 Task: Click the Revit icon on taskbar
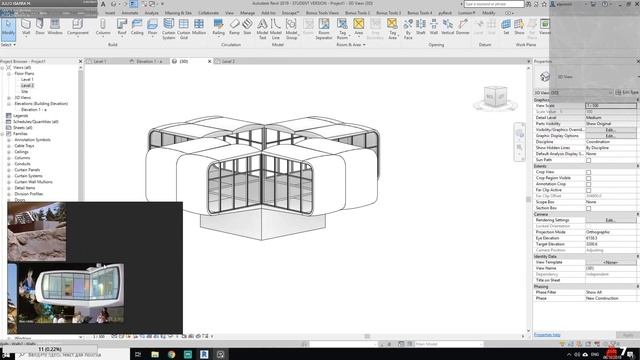(204, 354)
